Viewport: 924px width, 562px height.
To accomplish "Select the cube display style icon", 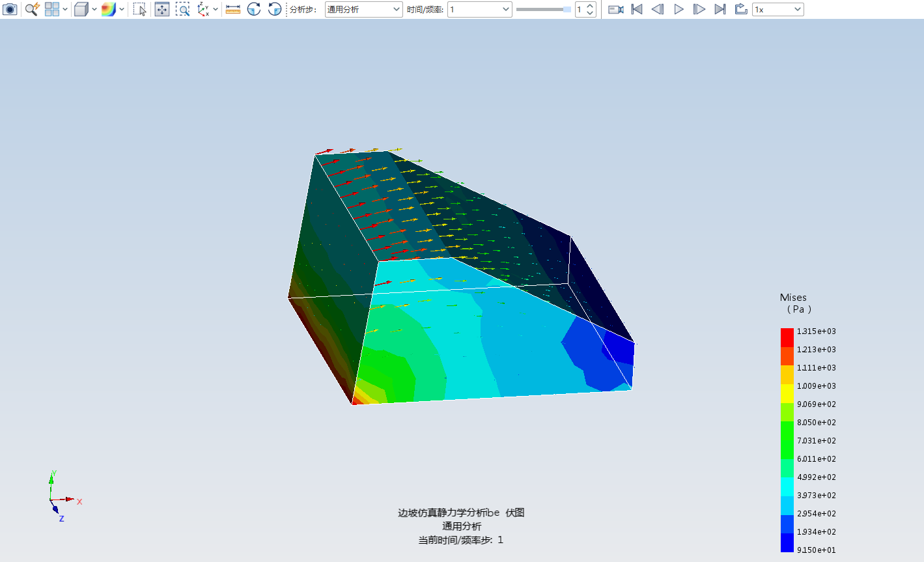I will click(81, 9).
